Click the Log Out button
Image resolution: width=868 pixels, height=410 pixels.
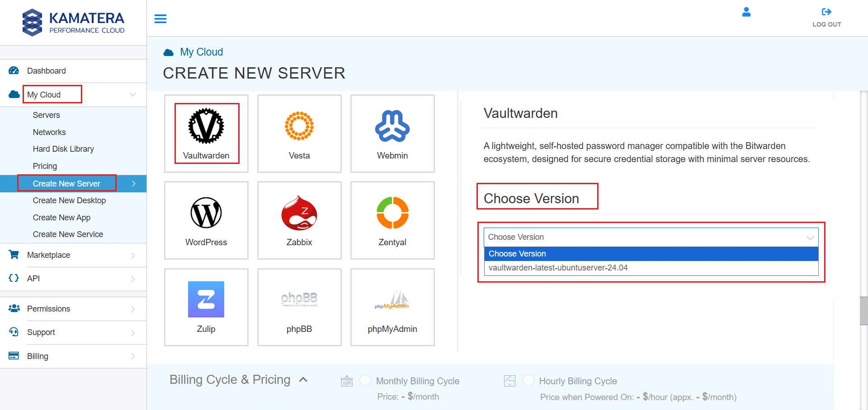click(826, 18)
